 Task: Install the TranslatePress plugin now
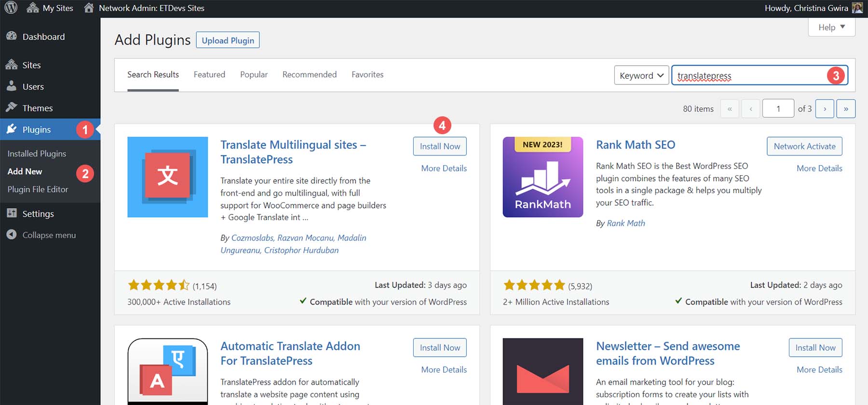(x=440, y=146)
